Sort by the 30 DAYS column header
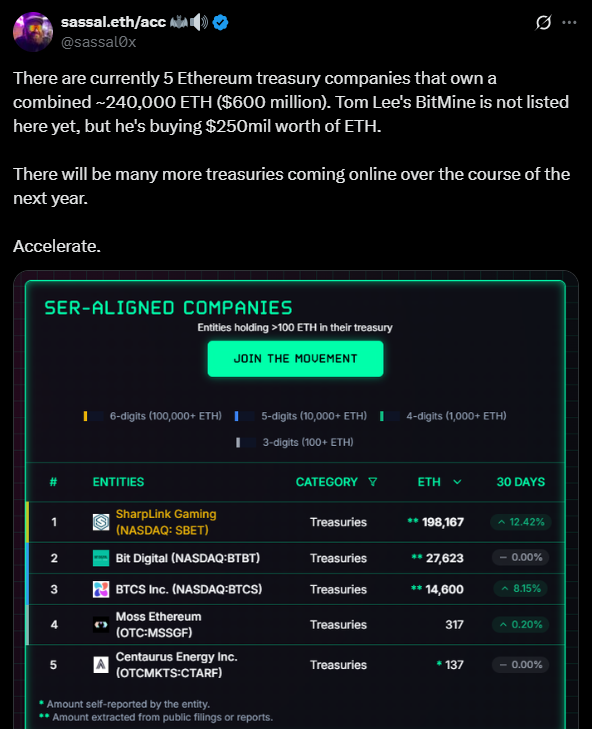Image resolution: width=592 pixels, height=729 pixels. click(520, 482)
